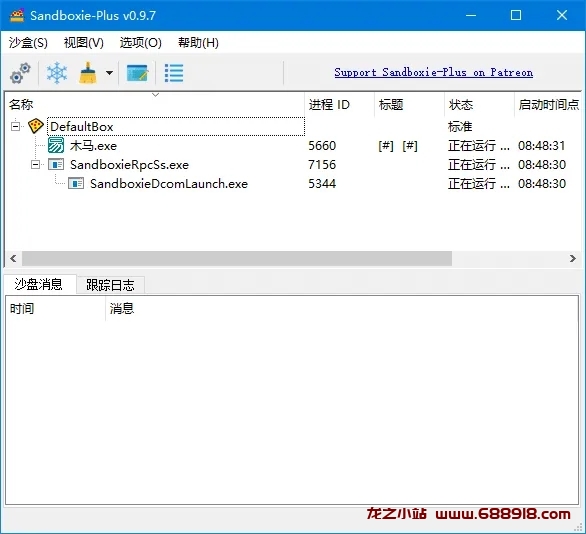Open the 视图(V) menu
This screenshot has height=534, width=586.
tap(83, 43)
